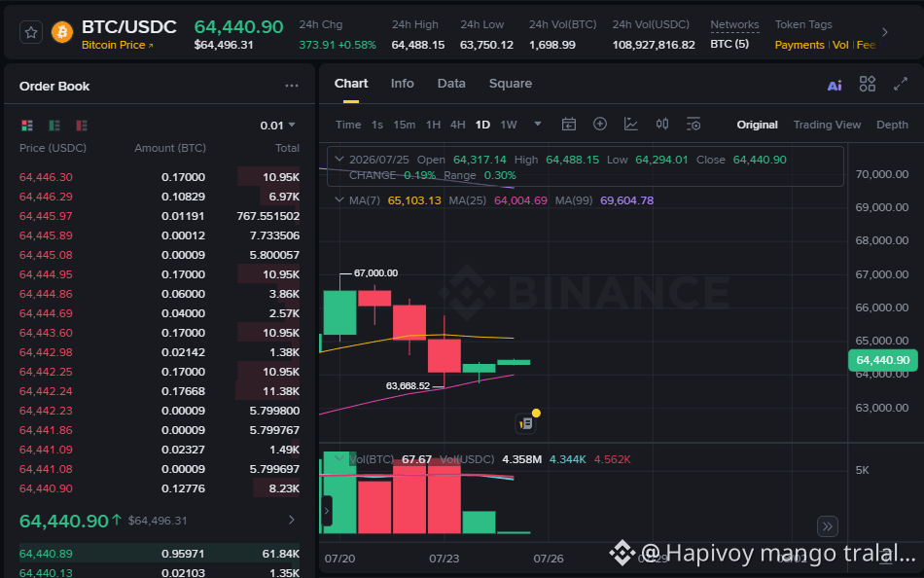Click MA(99) value 69,604.78
The image size is (924, 578).
[x=627, y=200]
